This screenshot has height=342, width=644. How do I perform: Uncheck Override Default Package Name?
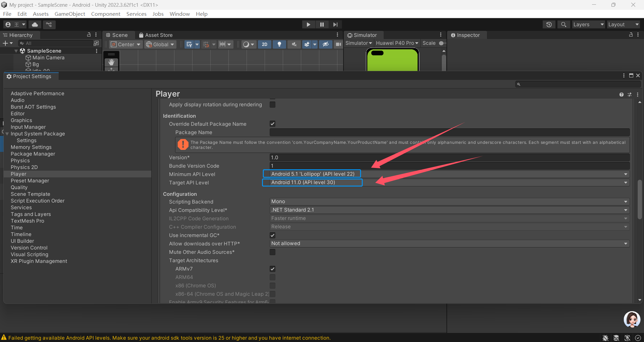click(x=272, y=124)
